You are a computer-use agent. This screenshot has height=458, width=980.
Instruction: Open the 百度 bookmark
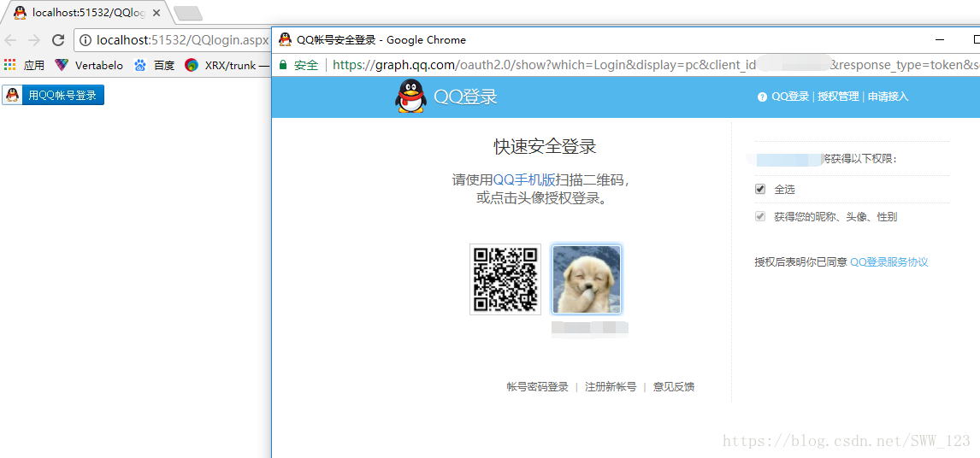pyautogui.click(x=155, y=65)
